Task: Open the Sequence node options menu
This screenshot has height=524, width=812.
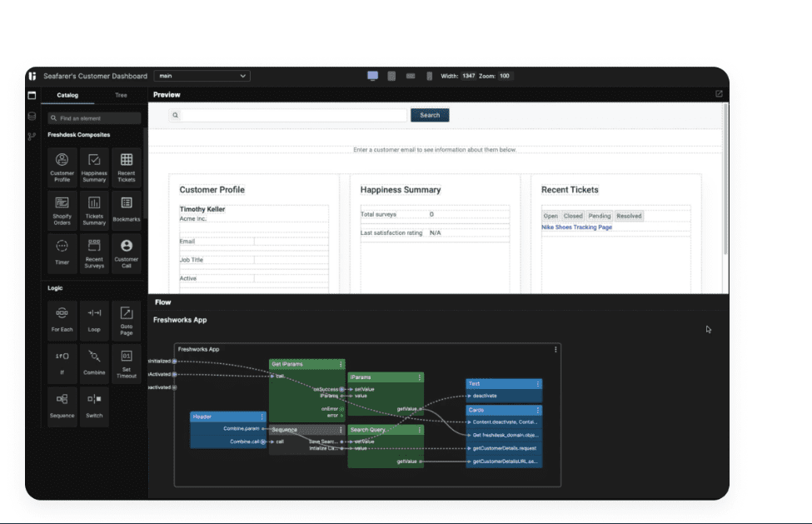Action: (341, 430)
